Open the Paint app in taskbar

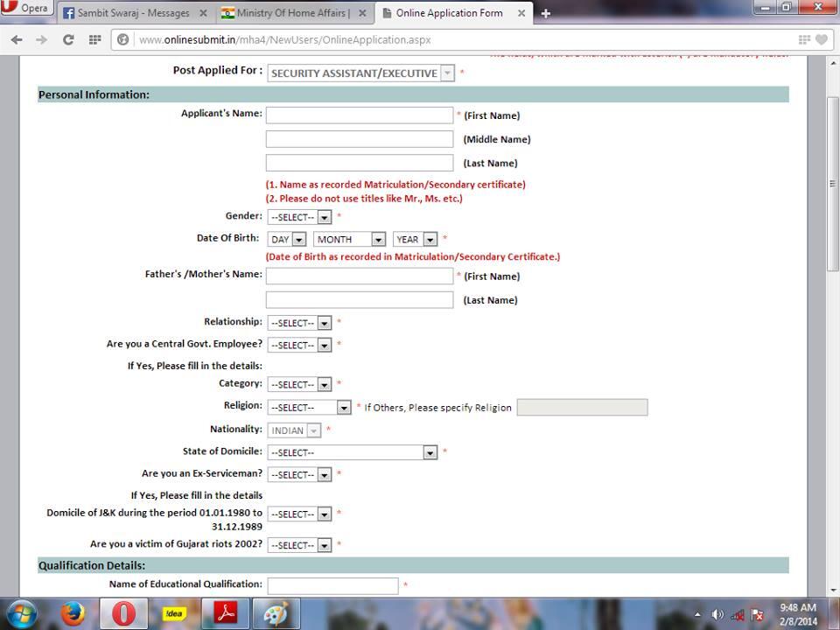[x=276, y=614]
